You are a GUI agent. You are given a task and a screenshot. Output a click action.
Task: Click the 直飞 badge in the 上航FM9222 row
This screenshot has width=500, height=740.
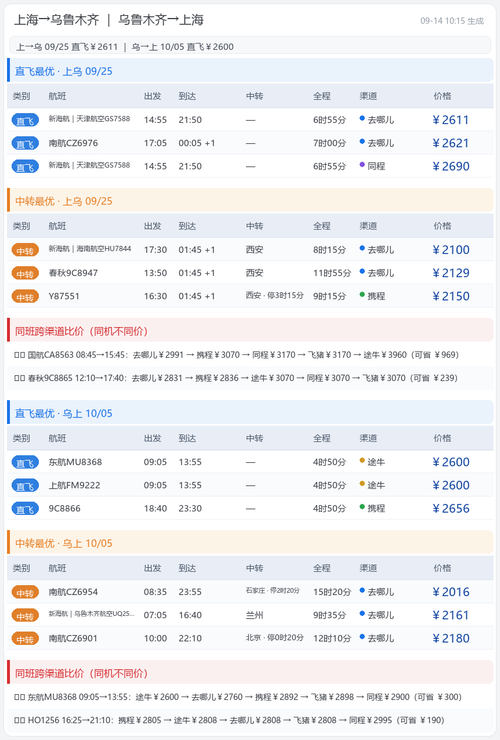point(25,486)
